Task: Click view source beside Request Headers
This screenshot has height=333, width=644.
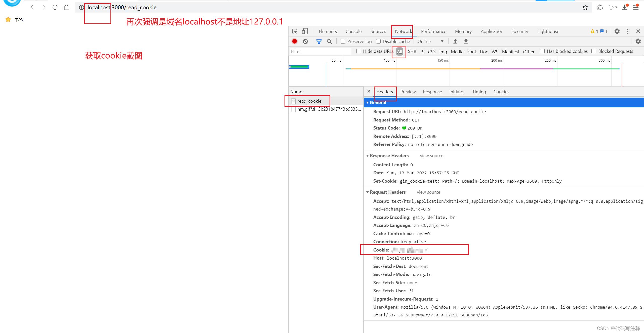Action: click(x=428, y=192)
